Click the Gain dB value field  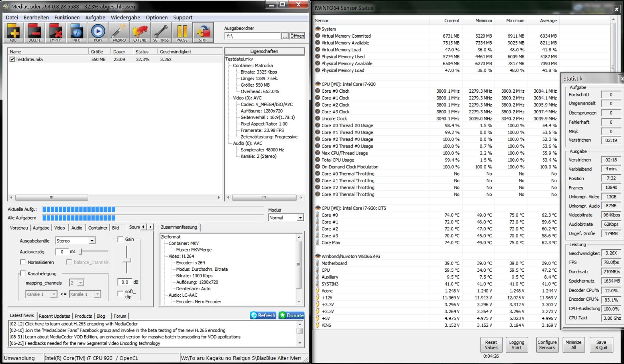pos(125,282)
